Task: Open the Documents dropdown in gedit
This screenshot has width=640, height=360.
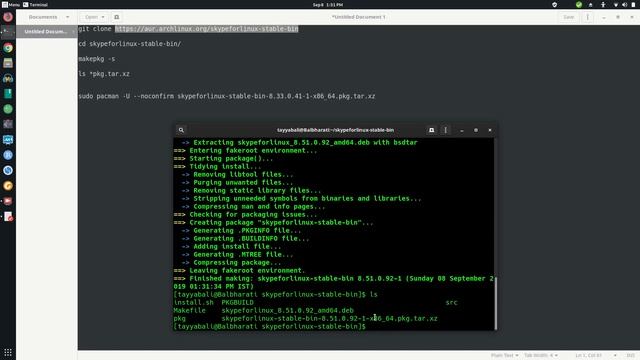Action: tap(49, 17)
